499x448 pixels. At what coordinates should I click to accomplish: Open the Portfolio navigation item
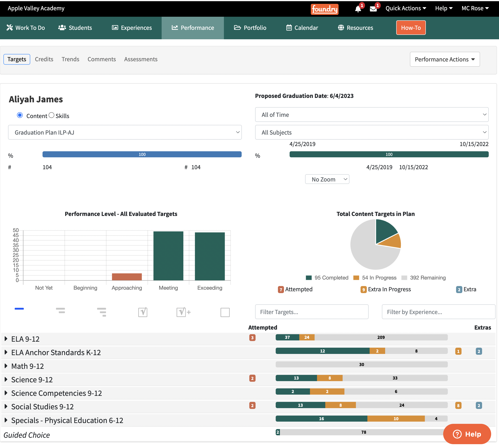point(250,28)
